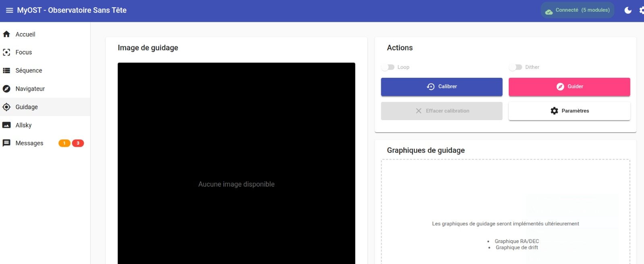Go to Accueil page

(x=45, y=34)
